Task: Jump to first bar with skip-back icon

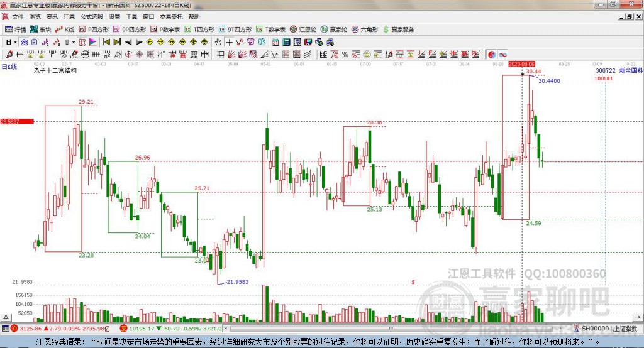Action: (x=106, y=42)
